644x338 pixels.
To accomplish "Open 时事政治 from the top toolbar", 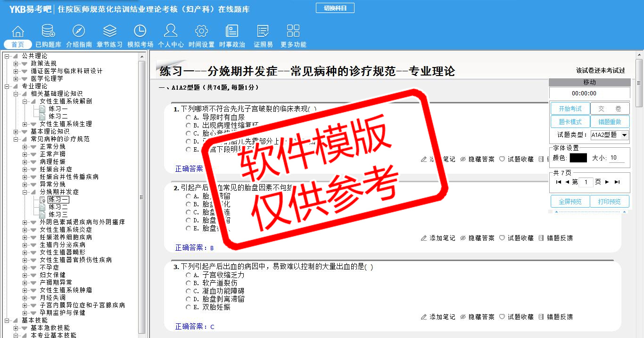I will [x=232, y=32].
